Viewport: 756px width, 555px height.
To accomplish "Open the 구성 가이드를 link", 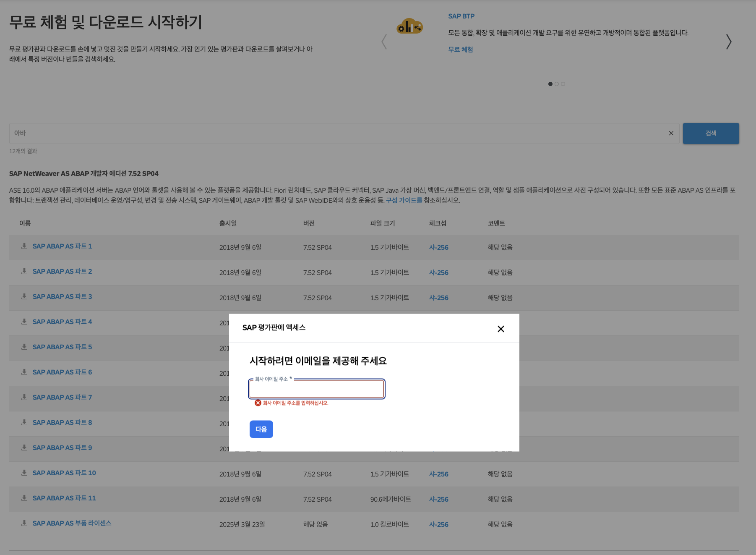I will [x=404, y=200].
